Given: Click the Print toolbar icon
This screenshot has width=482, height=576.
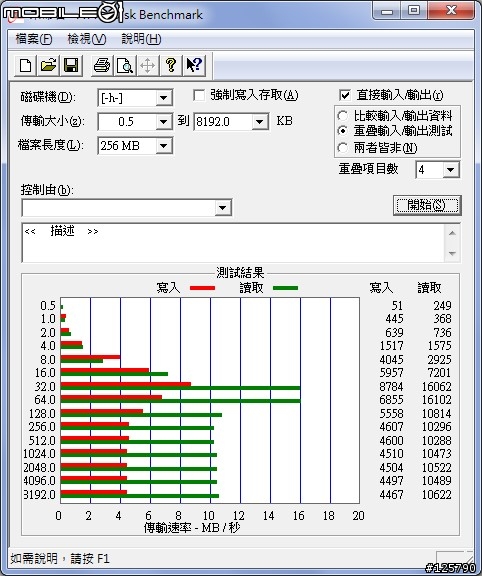Looking at the screenshot, I should pyautogui.click(x=102, y=66).
